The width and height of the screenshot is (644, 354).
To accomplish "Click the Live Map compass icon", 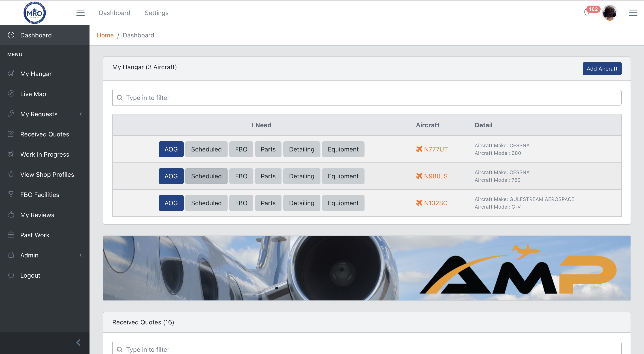I will (x=11, y=94).
